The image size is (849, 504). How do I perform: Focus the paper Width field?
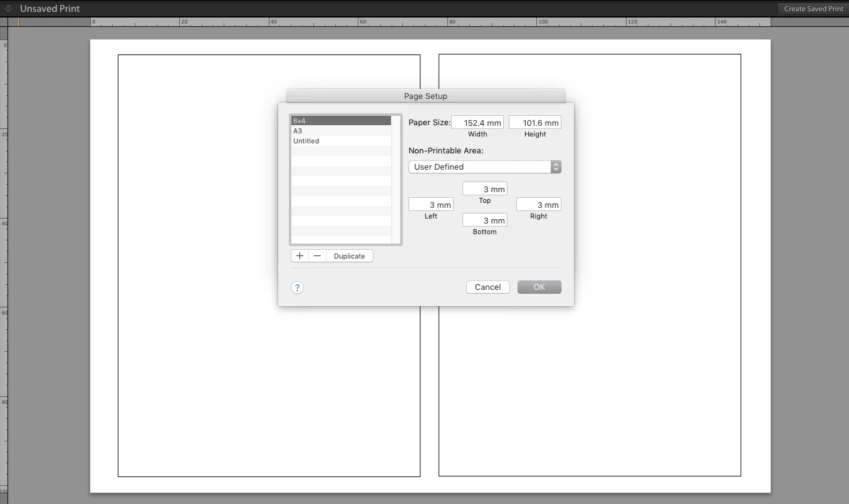point(477,123)
